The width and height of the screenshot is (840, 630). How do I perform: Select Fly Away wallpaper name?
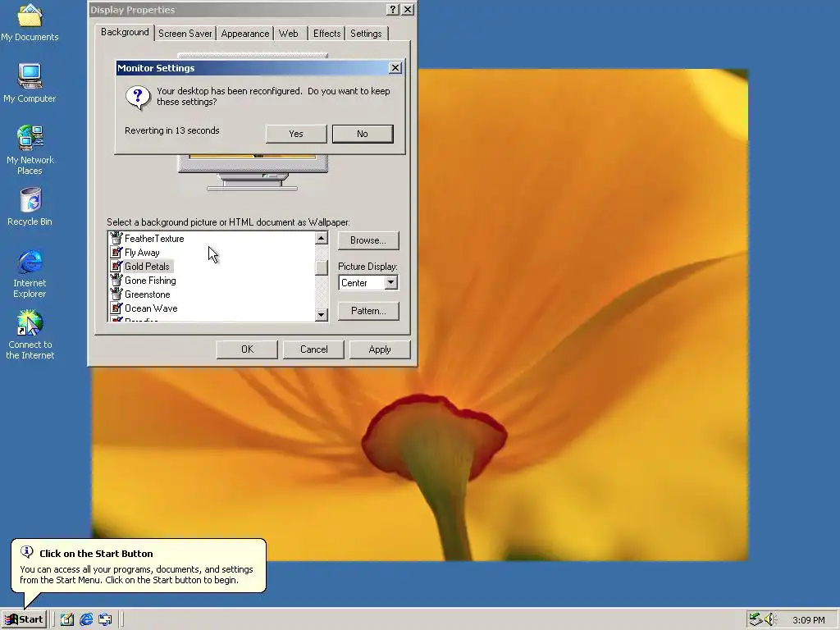tap(142, 253)
